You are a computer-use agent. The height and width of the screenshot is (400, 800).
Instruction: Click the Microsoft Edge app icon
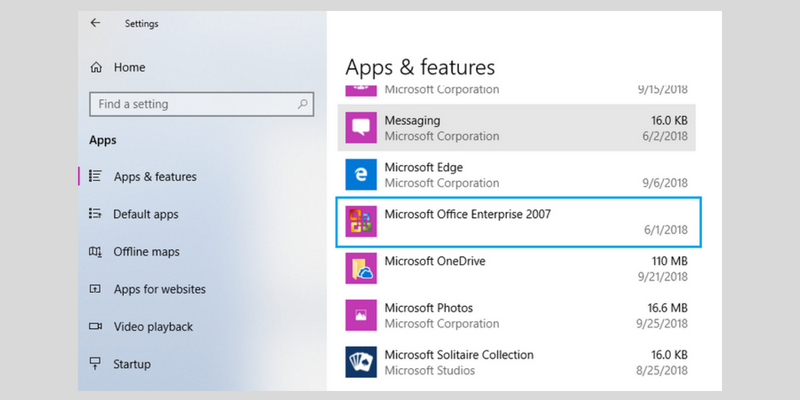click(361, 174)
